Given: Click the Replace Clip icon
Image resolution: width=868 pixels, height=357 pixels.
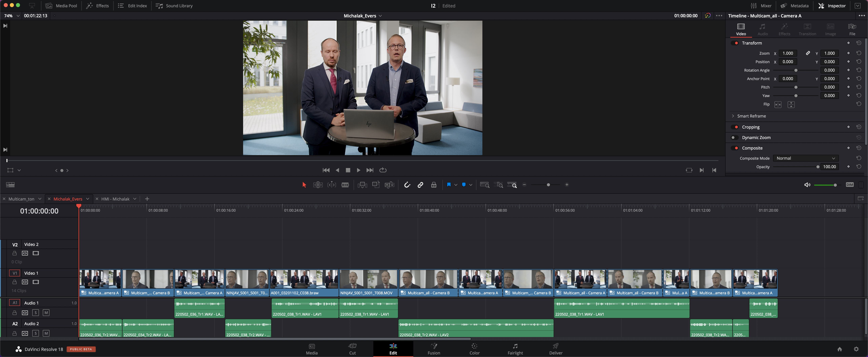Looking at the screenshot, I should click(389, 185).
